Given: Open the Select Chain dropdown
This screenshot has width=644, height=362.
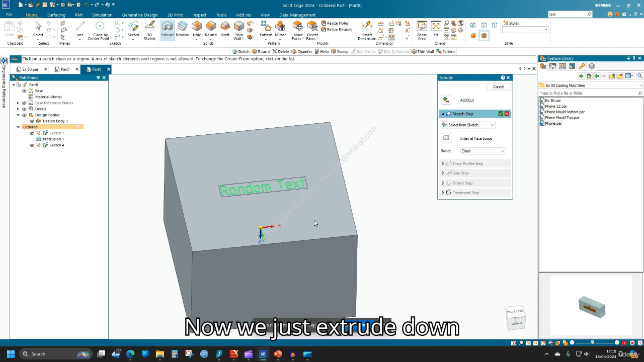Looking at the screenshot, I should tap(482, 151).
